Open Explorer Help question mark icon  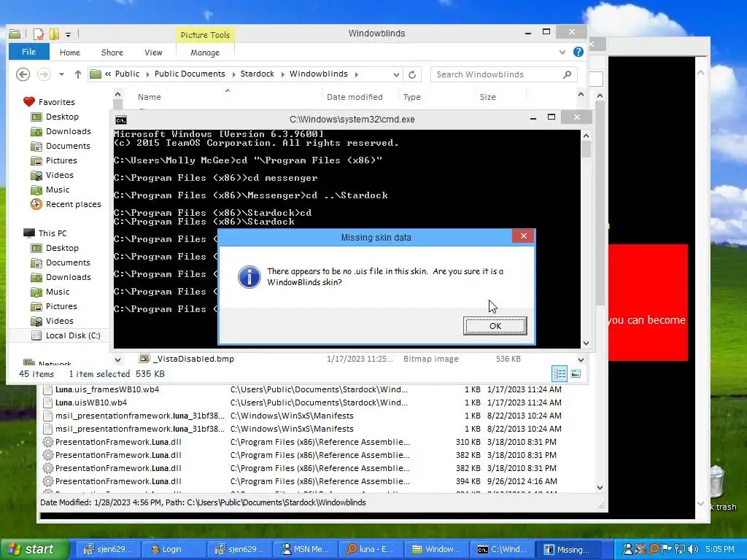click(578, 52)
